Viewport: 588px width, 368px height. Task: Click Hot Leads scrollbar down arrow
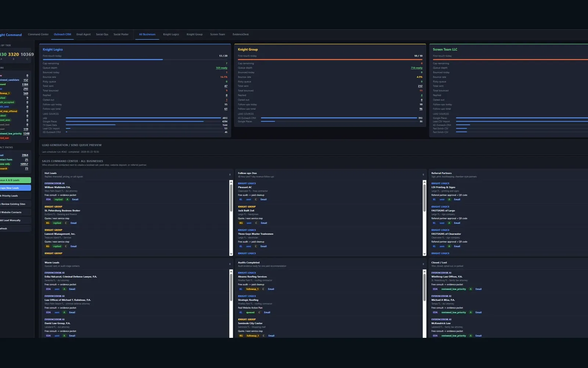(231, 254)
